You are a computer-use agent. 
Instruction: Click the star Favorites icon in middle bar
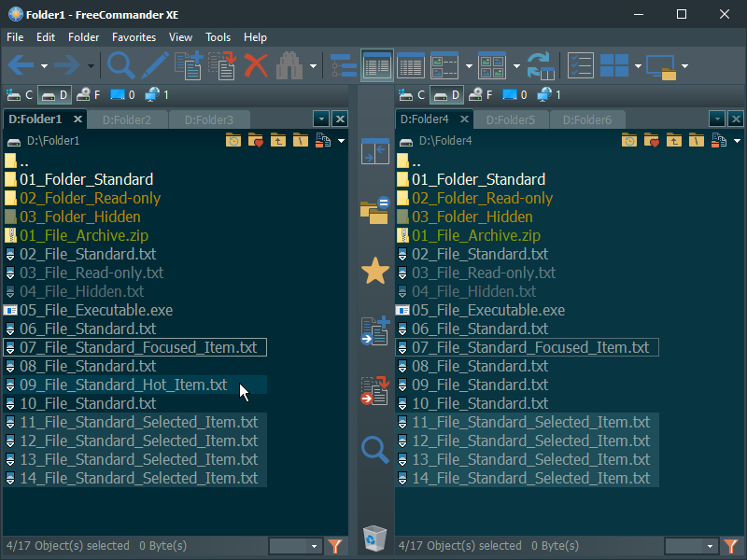point(374,272)
